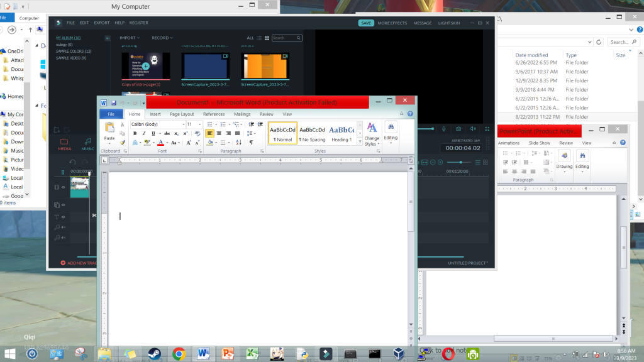This screenshot has height=362, width=644.
Task: Decrease the paragraph indent in Word
Action: (x=251, y=124)
